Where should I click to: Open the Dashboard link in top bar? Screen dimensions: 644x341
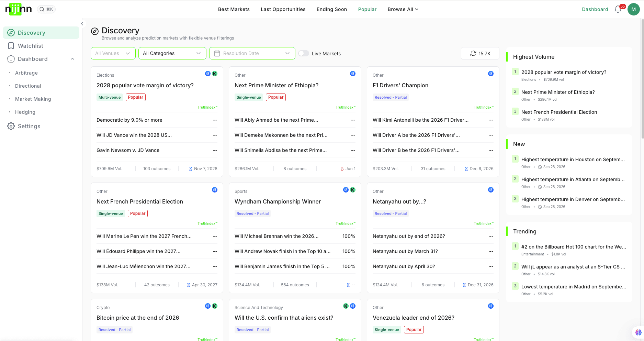click(595, 9)
